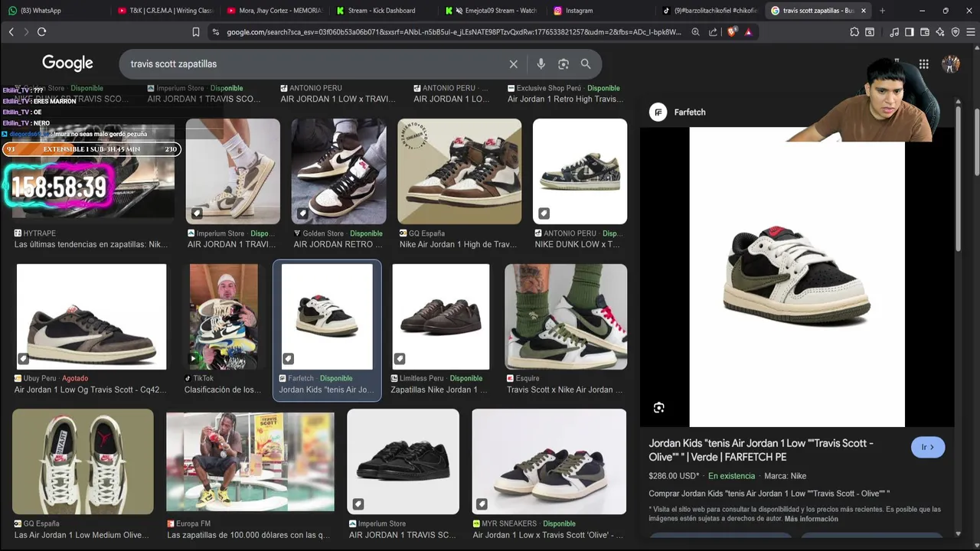Click the browser address bar URL

(453, 32)
